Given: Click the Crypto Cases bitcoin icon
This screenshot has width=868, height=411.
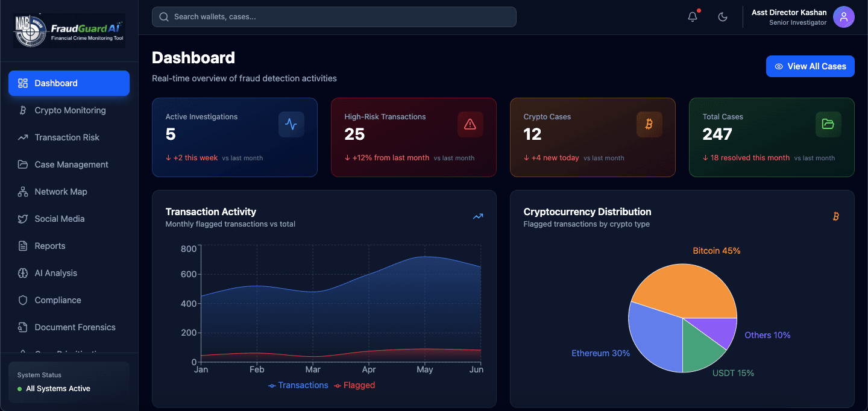Looking at the screenshot, I should coord(649,124).
